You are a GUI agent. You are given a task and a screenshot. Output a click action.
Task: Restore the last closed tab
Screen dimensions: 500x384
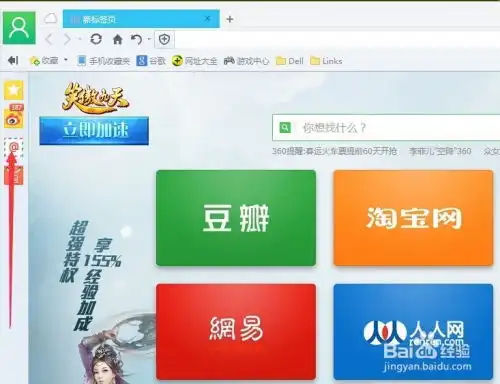pos(136,39)
